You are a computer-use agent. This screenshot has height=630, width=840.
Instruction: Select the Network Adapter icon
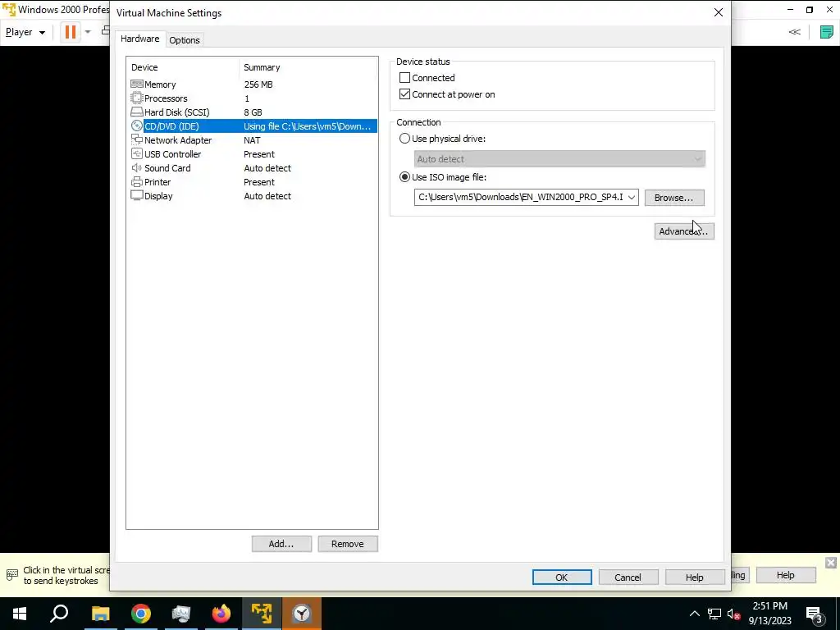[137, 139]
